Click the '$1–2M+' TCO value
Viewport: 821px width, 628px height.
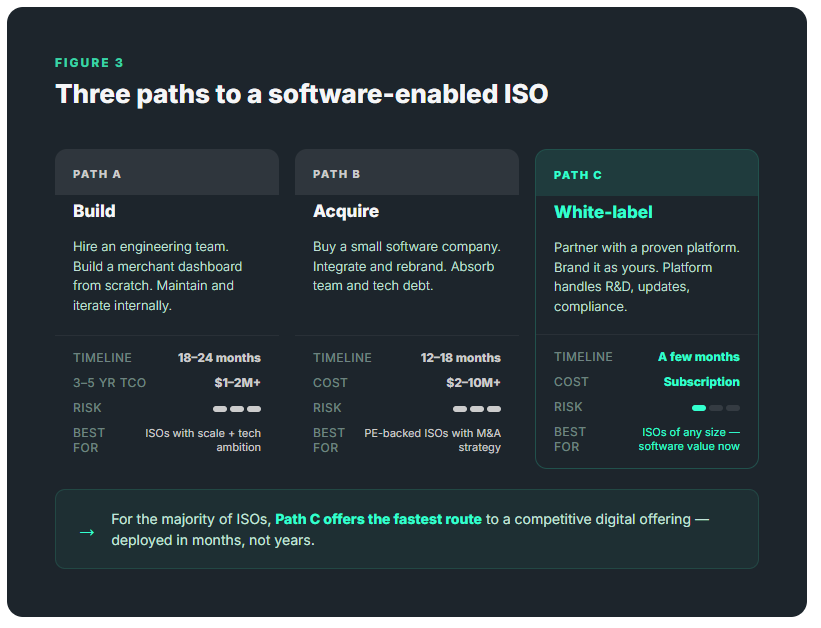pyautogui.click(x=237, y=382)
